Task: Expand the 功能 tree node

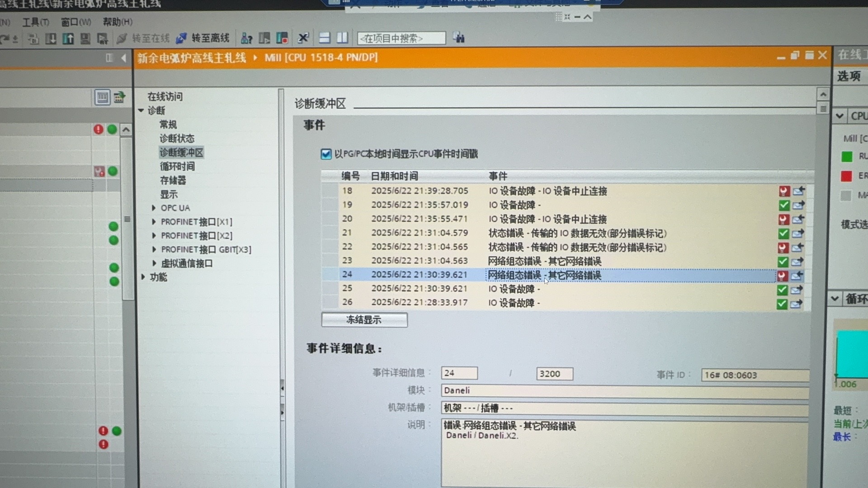Action: (143, 277)
